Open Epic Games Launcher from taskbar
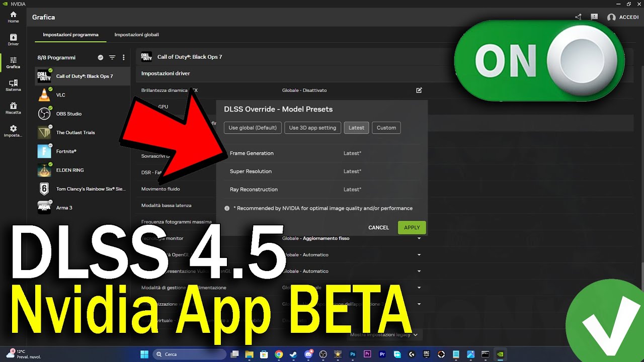Viewport: 644px width, 362px height. point(426,354)
